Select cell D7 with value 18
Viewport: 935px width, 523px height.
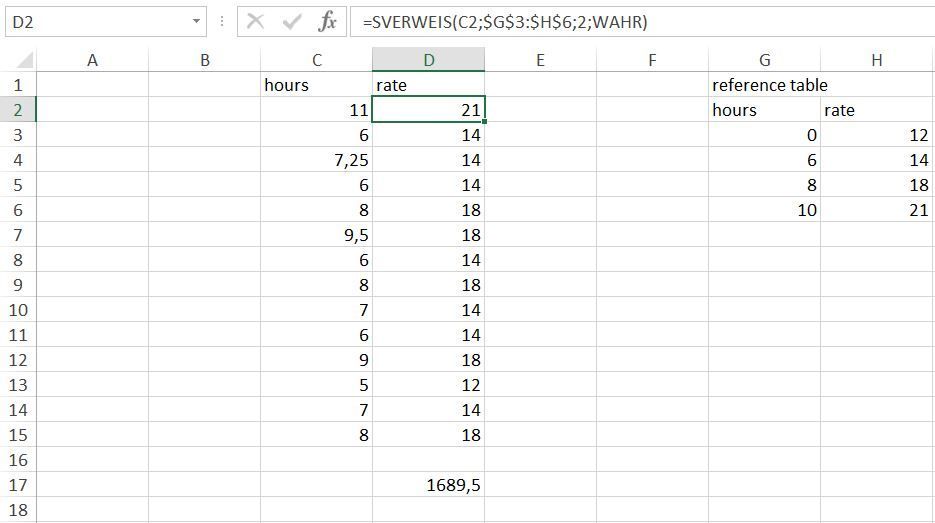[429, 235]
